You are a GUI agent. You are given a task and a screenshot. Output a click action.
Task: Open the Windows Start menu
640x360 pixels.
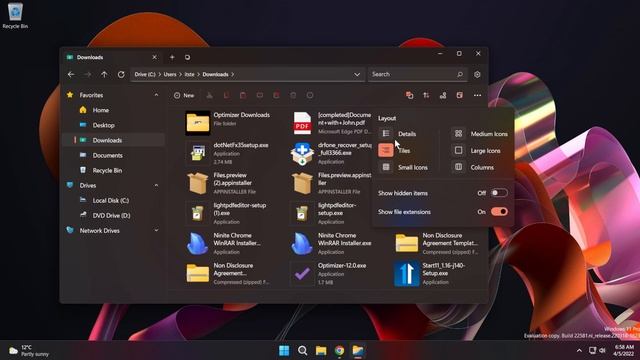click(x=284, y=350)
